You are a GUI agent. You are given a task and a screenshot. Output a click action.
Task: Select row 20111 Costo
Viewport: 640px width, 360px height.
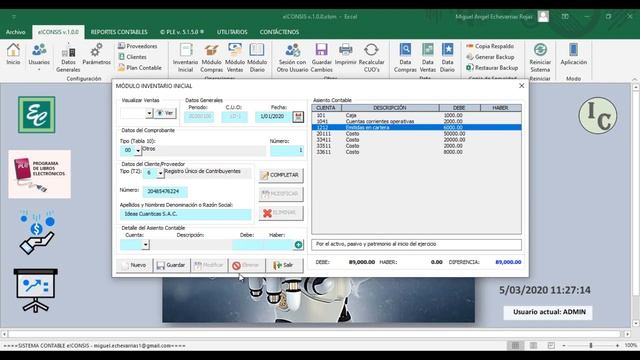tap(416, 134)
